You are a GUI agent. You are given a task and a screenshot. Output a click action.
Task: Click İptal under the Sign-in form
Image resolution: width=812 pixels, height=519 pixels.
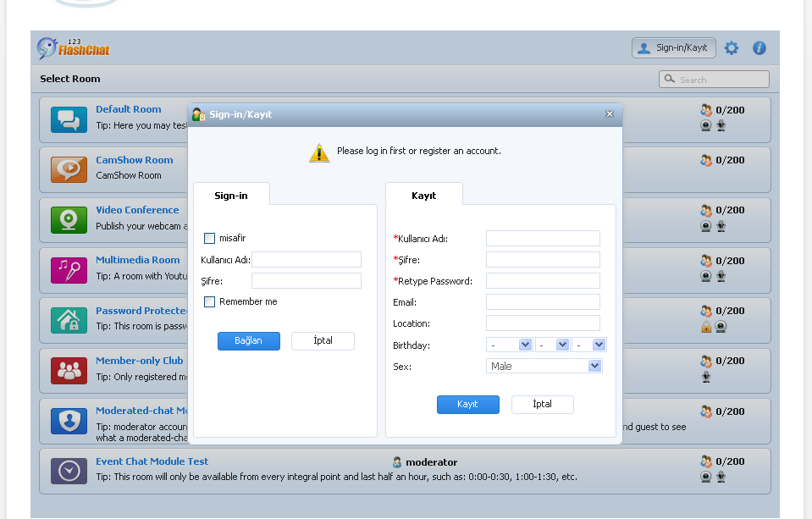[323, 341]
